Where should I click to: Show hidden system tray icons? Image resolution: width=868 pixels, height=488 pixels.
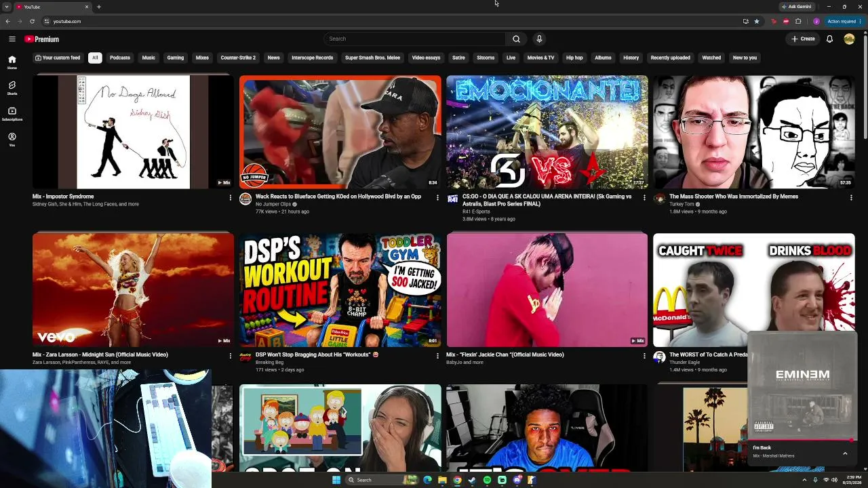(804, 480)
